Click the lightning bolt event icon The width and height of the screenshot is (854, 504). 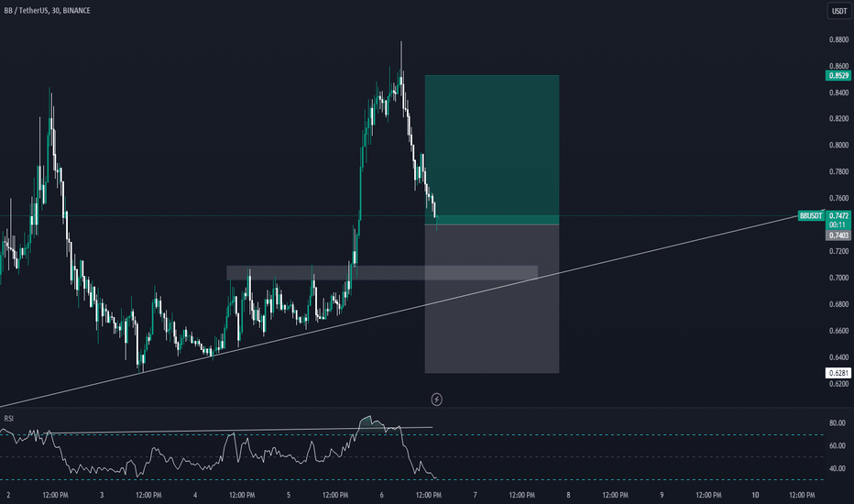tap(436, 400)
